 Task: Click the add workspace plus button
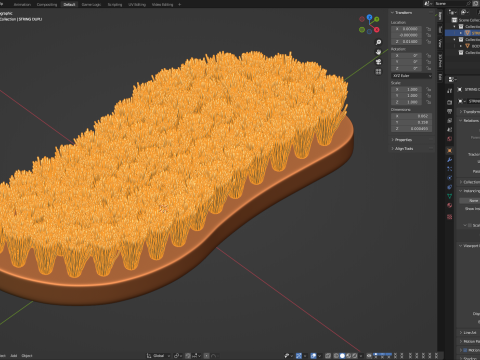click(180, 5)
